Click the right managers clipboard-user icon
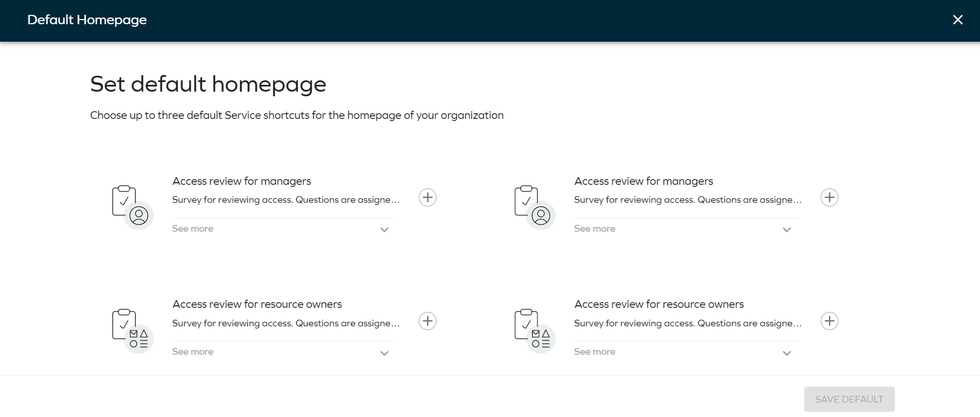The height and width of the screenshot is (417, 980). pyautogui.click(x=534, y=207)
